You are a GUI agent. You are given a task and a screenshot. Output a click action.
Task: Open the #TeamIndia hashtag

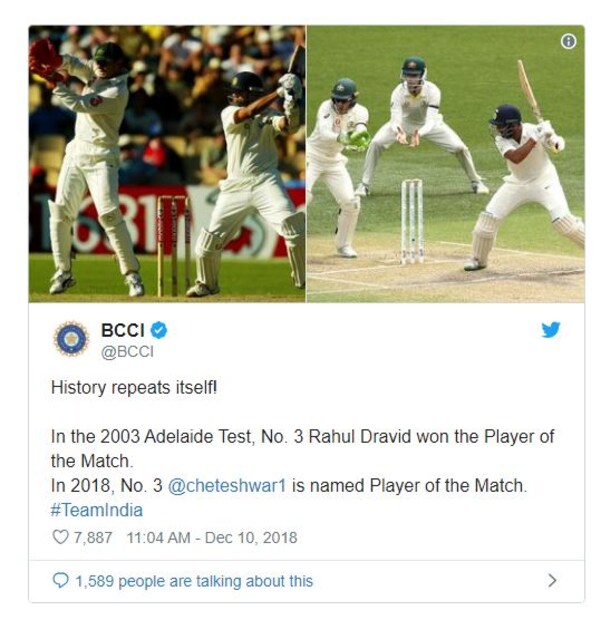[96, 510]
